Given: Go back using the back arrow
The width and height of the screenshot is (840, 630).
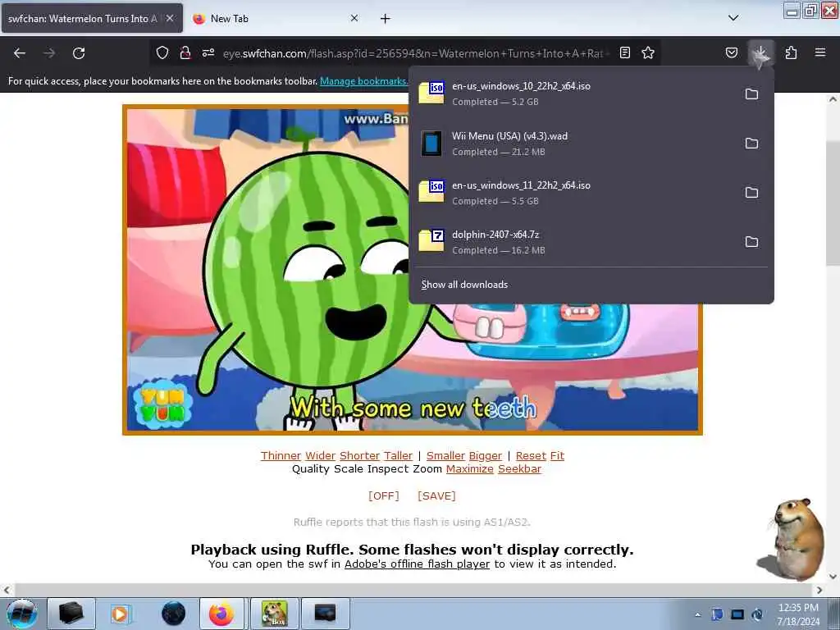Looking at the screenshot, I should [20, 53].
